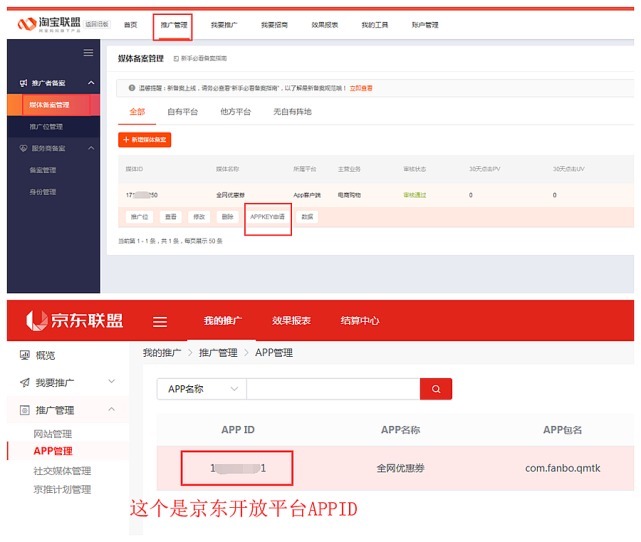Click the 电商购物 business cell
The height and width of the screenshot is (542, 641).
point(349,195)
